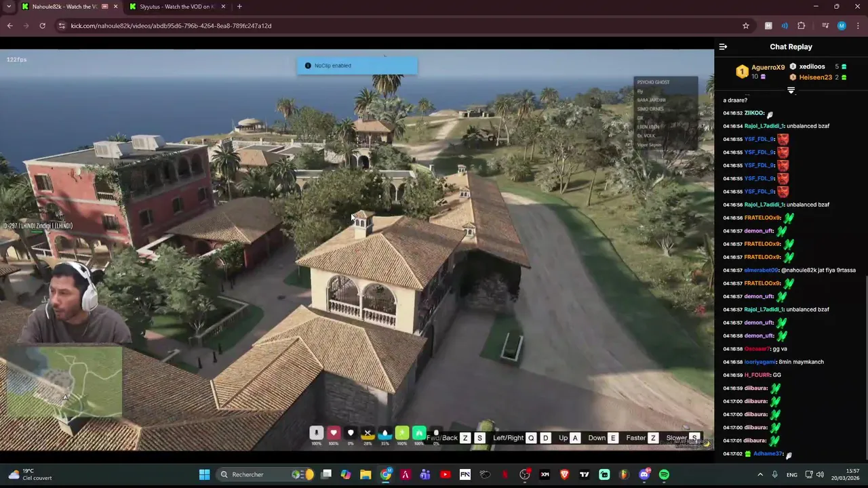
Task: Go back to the previous page
Action: [x=9, y=26]
